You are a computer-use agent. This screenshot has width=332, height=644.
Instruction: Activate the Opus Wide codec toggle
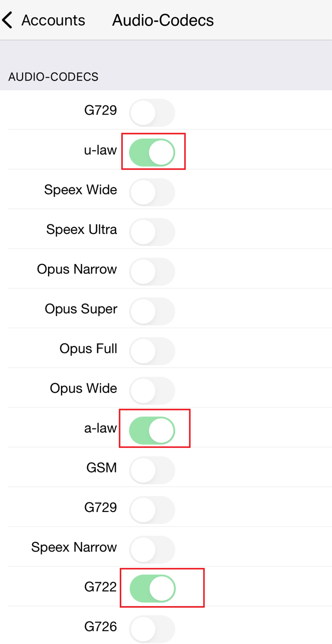(x=152, y=390)
